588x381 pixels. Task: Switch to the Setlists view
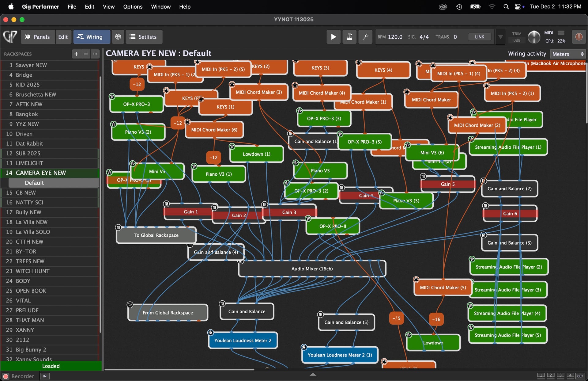pos(144,37)
